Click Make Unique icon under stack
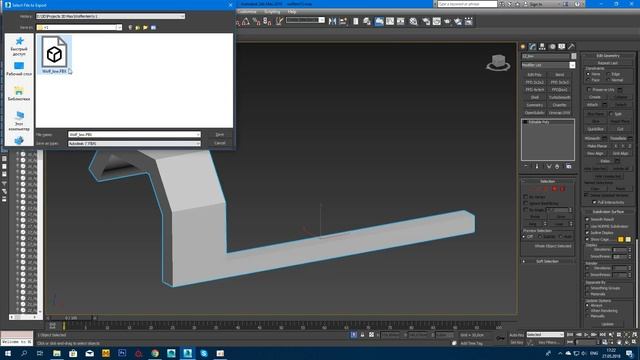This screenshot has height=360, width=640. pyautogui.click(x=549, y=167)
